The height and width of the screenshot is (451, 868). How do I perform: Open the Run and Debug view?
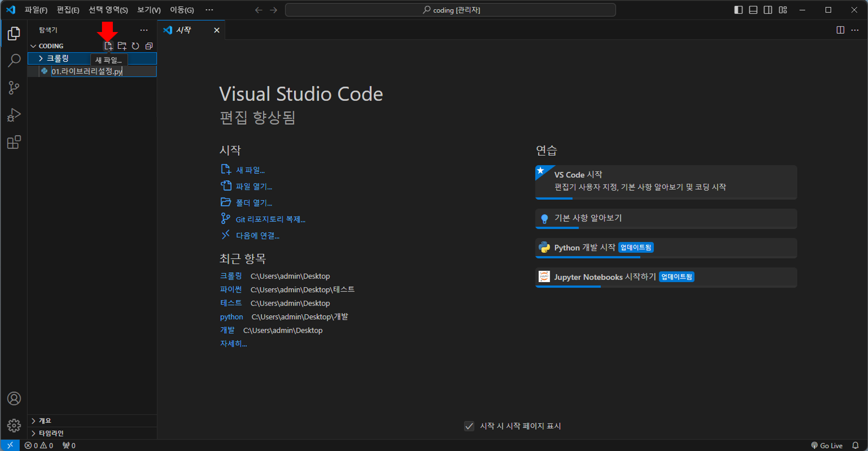coord(14,115)
